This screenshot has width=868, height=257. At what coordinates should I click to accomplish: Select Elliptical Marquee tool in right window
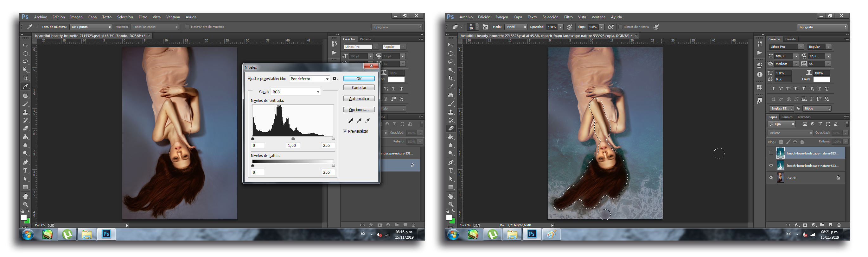click(x=450, y=53)
